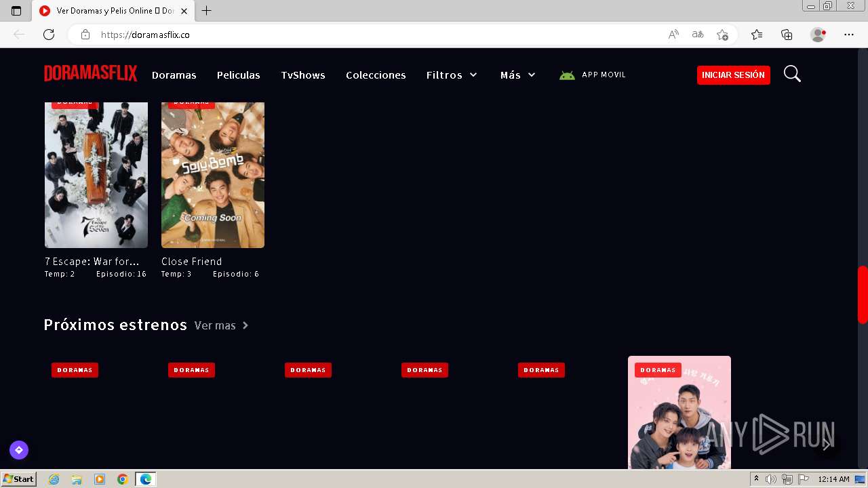
Task: Open media player from taskbar
Action: (x=100, y=479)
